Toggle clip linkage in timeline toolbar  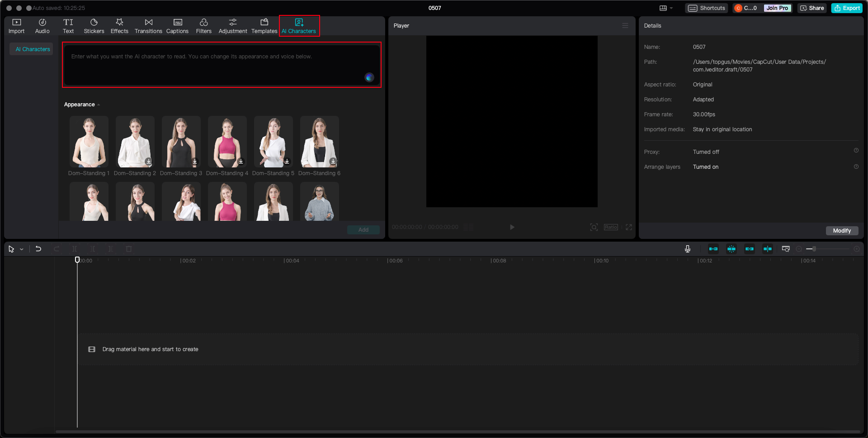[750, 249]
